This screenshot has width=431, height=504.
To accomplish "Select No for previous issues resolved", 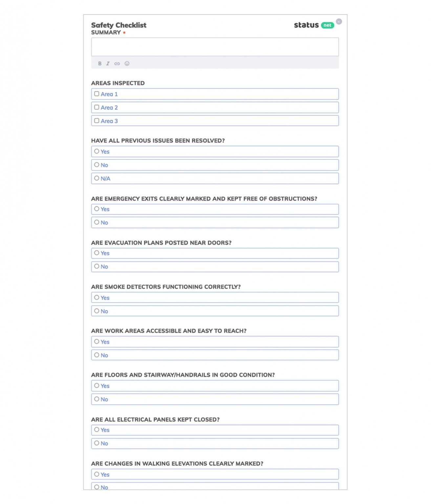I will coord(97,164).
